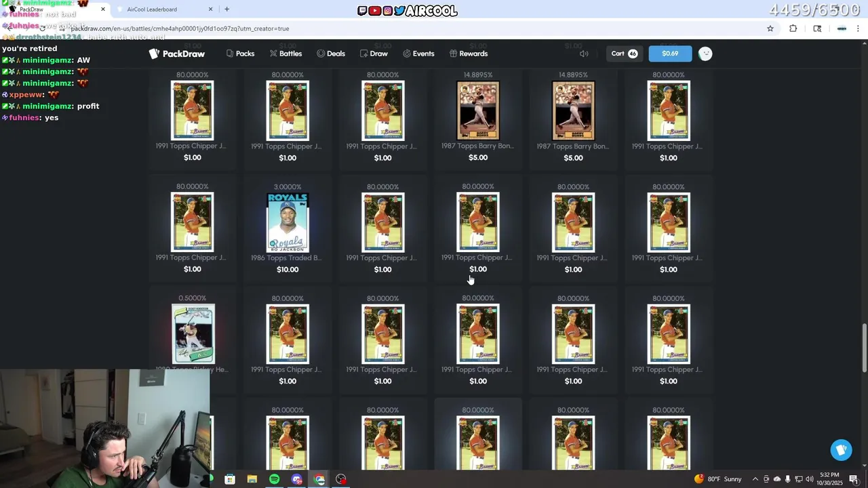Screen dimensions: 868x488
Task: Close the AirCool Leaderboard tab
Action: 210,9
